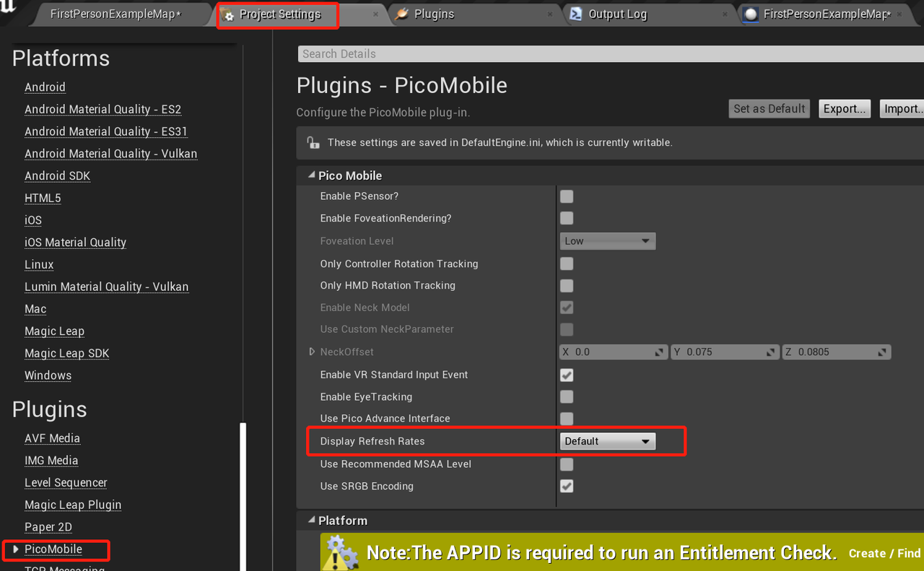This screenshot has width=924, height=571.
Task: Toggle Use Pico Advance Interface checkbox
Action: [567, 419]
